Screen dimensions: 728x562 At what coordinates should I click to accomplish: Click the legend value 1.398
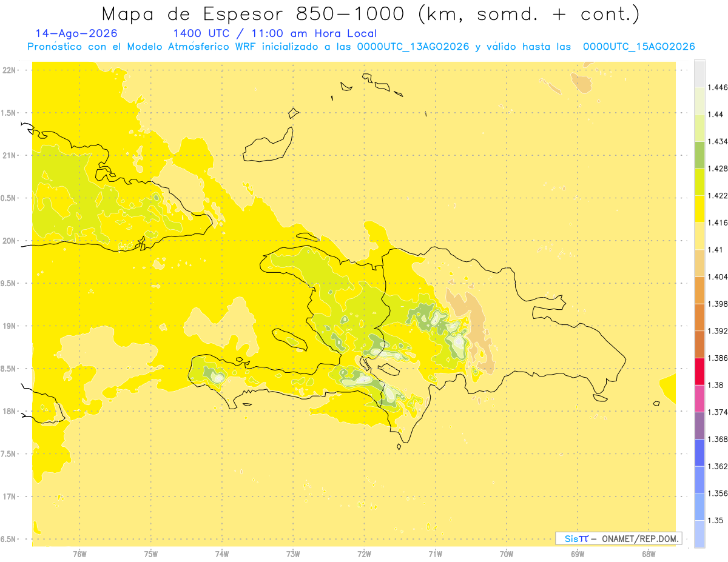coord(717,304)
